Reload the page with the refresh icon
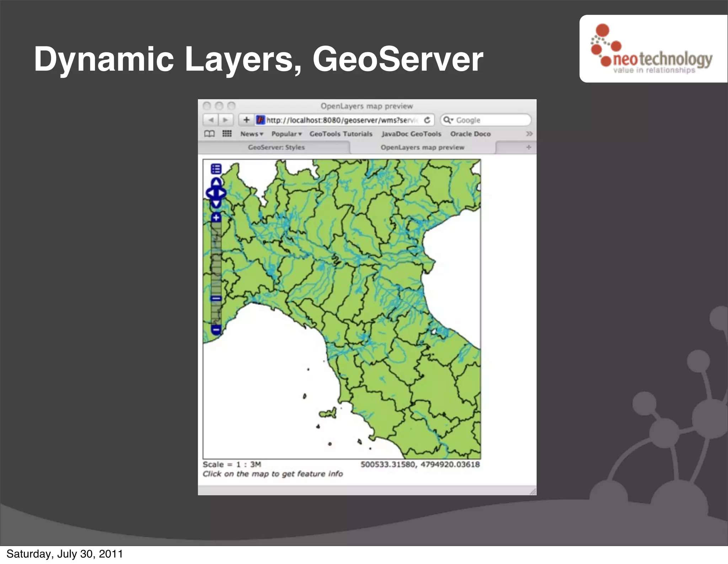The width and height of the screenshot is (728, 564). 427,120
